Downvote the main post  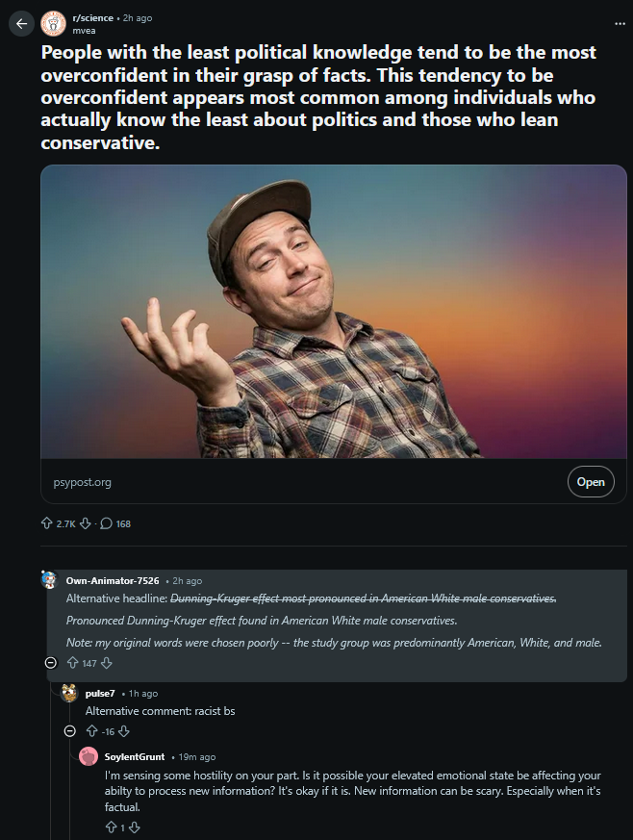[85, 523]
